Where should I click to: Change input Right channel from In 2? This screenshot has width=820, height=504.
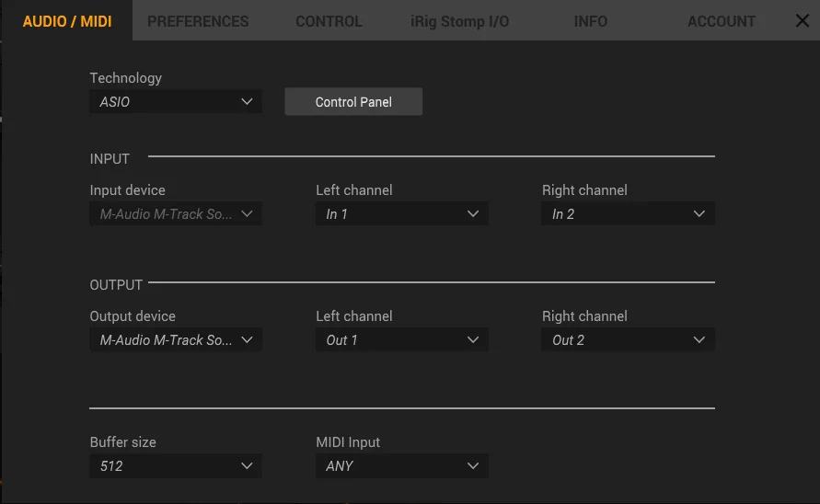[x=628, y=214]
